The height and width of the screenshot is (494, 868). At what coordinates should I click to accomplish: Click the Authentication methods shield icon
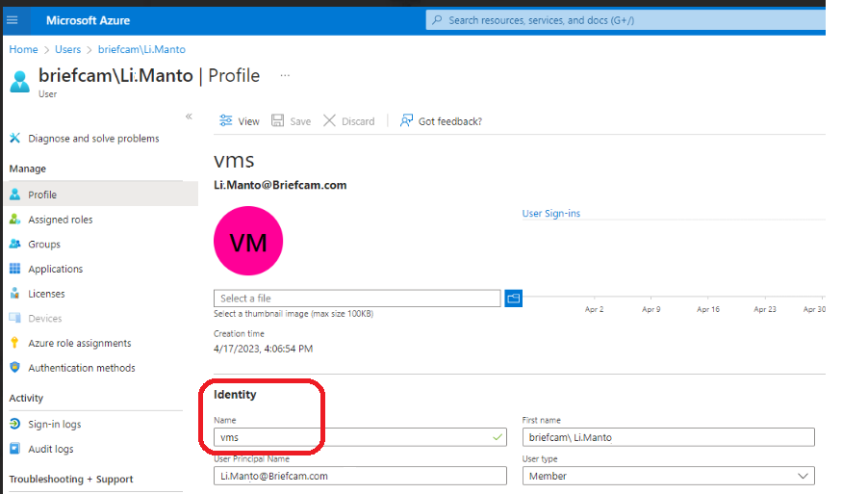tap(15, 367)
